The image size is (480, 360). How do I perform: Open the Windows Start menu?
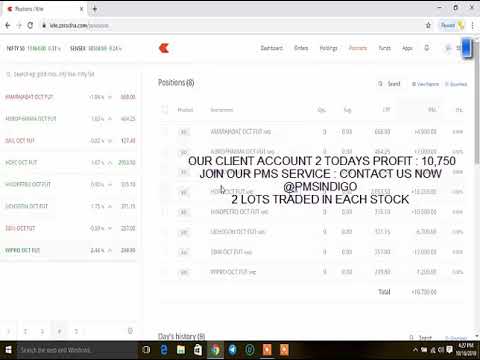pos(8,350)
